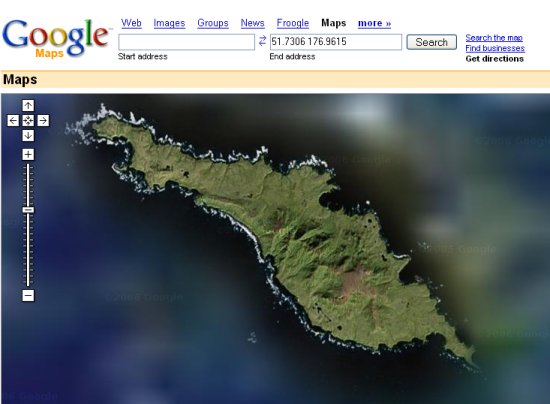Open the Web search tab
This screenshot has height=404, width=550.
pos(131,23)
